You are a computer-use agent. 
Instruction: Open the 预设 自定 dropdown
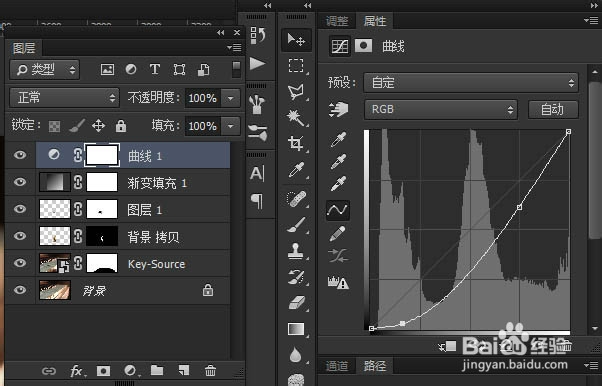(x=471, y=83)
